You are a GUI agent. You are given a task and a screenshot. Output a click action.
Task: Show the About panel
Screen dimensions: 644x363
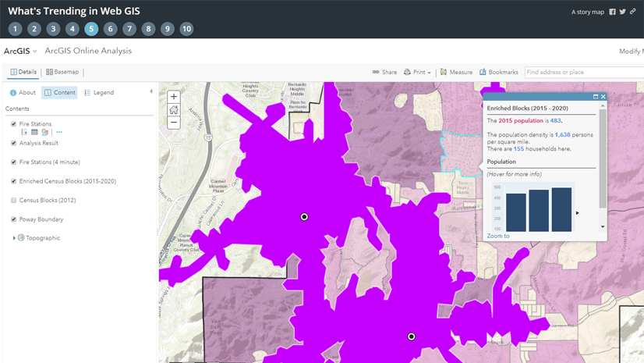pyautogui.click(x=23, y=92)
